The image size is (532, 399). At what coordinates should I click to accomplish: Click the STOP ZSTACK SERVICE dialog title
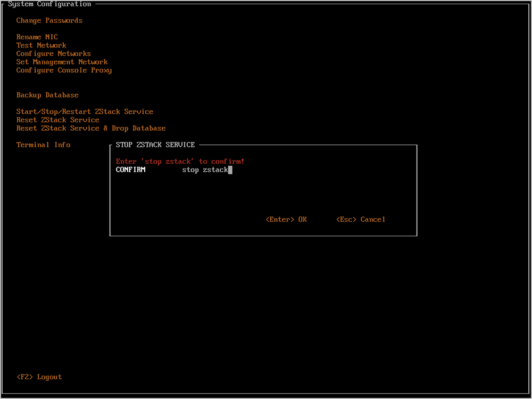[155, 145]
